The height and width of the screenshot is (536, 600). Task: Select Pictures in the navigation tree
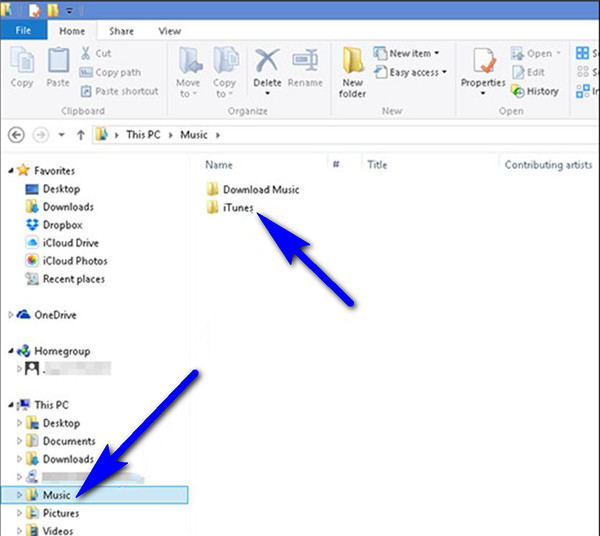[53, 513]
